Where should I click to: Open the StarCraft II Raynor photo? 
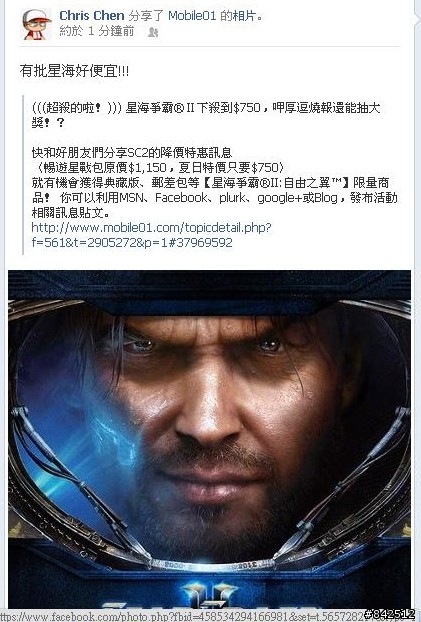tap(210, 439)
